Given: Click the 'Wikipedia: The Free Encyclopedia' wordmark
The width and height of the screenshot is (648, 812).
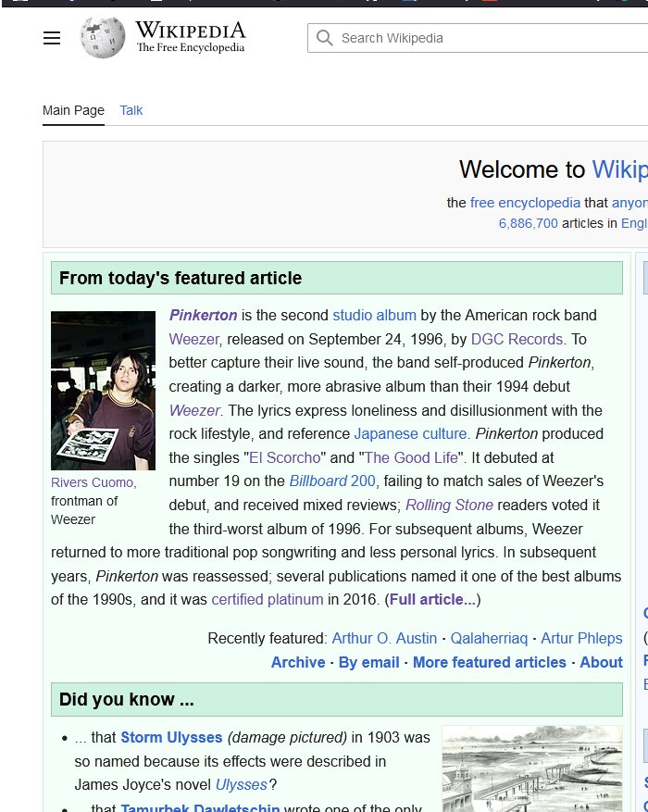Looking at the screenshot, I should click(191, 37).
